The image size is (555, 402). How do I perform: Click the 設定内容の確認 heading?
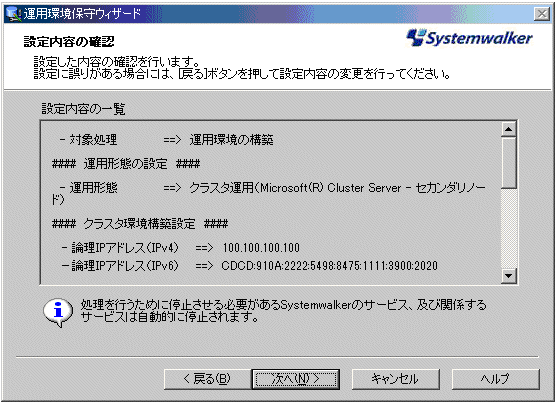click(69, 42)
